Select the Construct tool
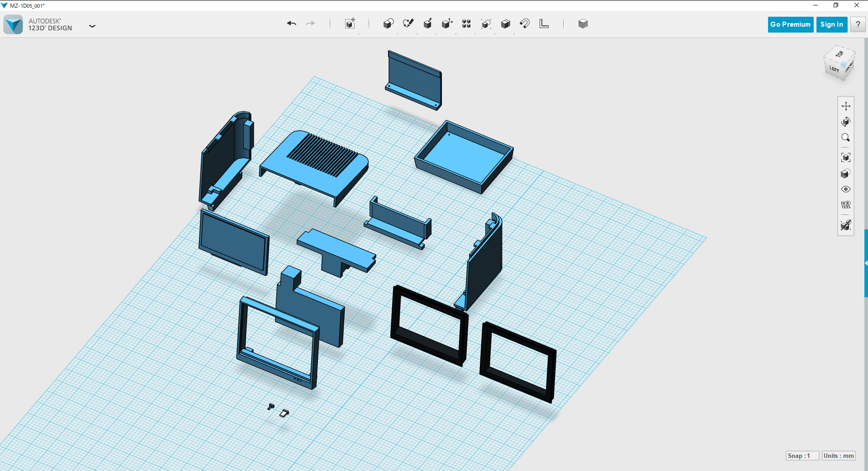 [x=428, y=24]
